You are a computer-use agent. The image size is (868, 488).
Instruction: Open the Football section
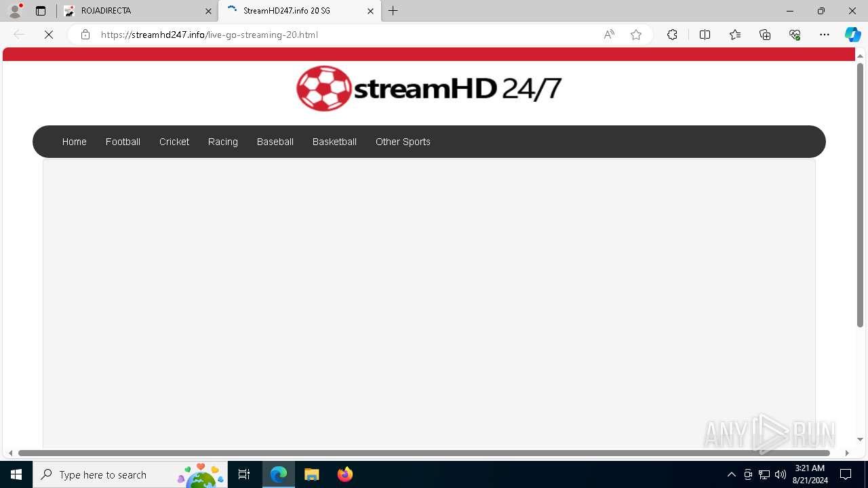point(123,142)
